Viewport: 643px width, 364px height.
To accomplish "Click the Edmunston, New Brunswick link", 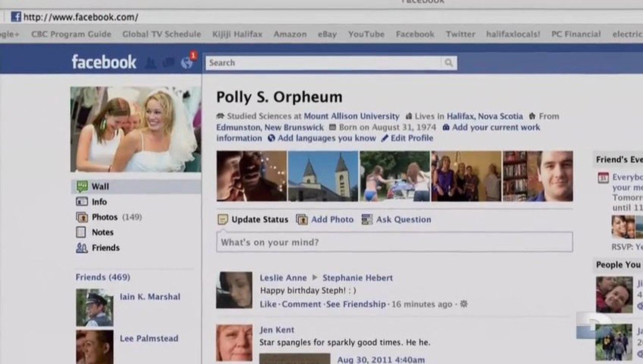I will coord(270,127).
